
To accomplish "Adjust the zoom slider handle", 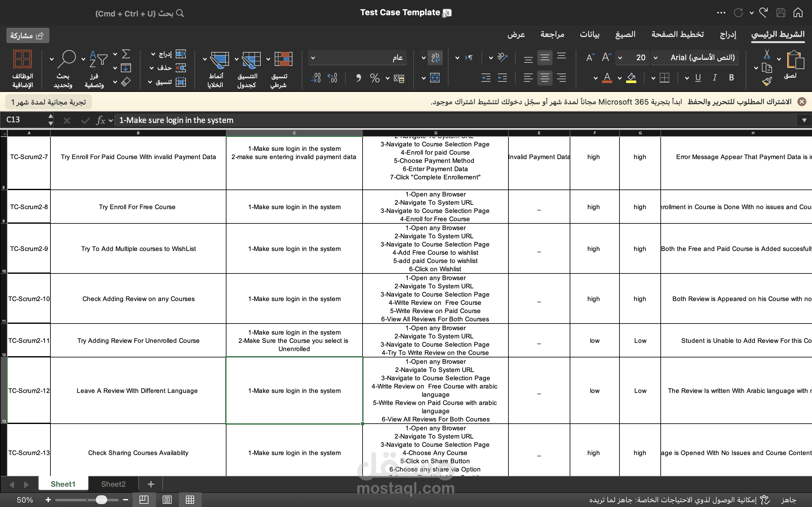I will coord(101,500).
